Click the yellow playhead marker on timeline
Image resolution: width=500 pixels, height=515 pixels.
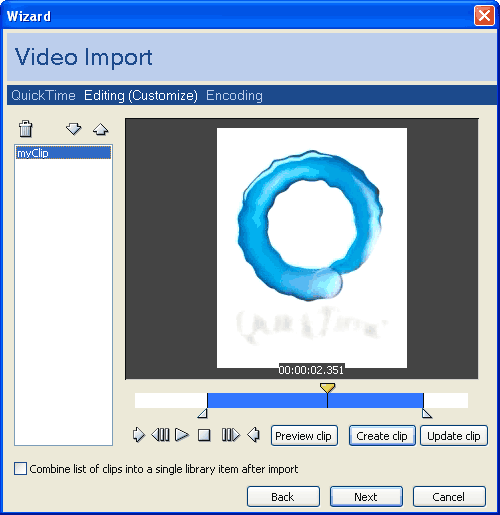point(327,388)
